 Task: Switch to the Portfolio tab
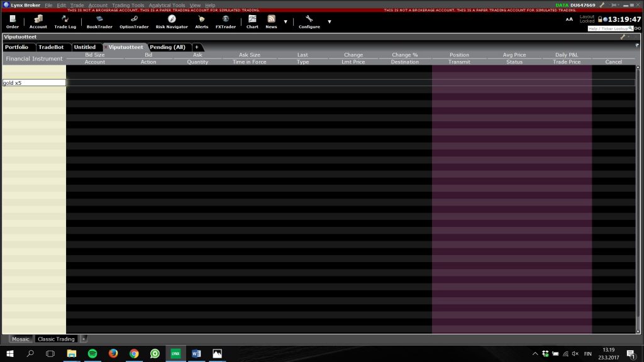click(17, 47)
